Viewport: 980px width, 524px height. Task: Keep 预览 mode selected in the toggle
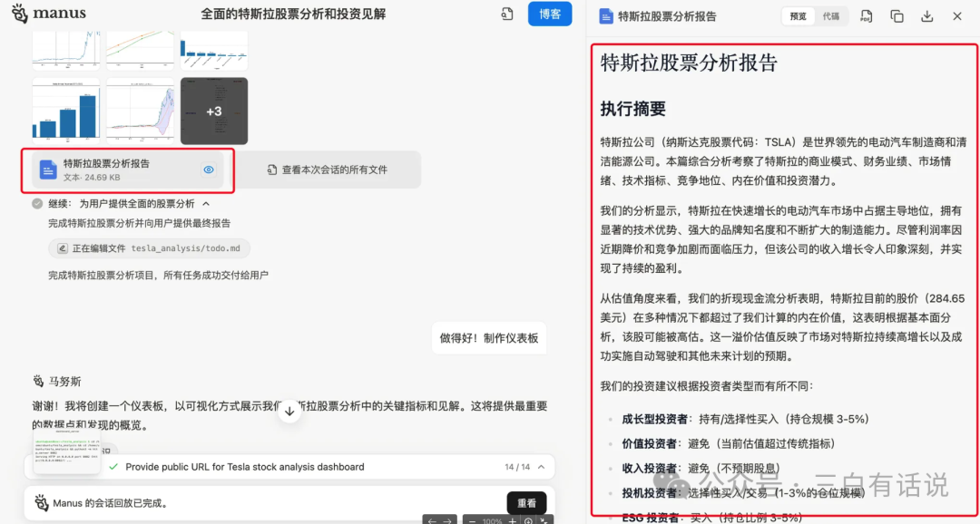click(799, 15)
